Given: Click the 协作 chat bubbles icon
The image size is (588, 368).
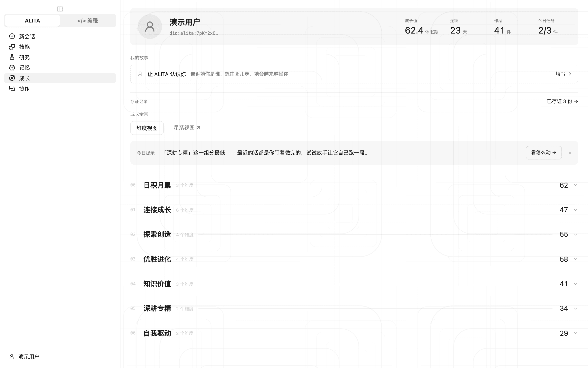Looking at the screenshot, I should click(x=12, y=88).
